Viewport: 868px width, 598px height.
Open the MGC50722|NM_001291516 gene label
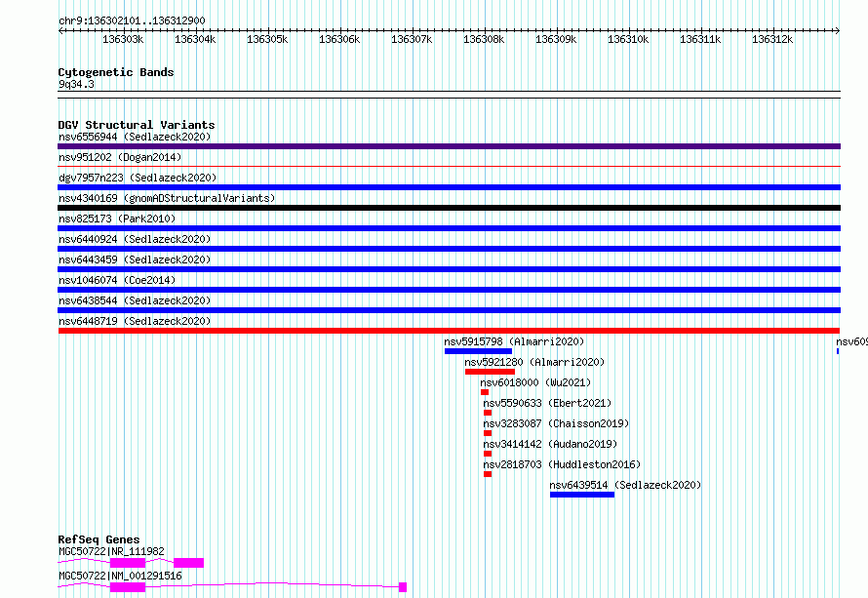[120, 576]
